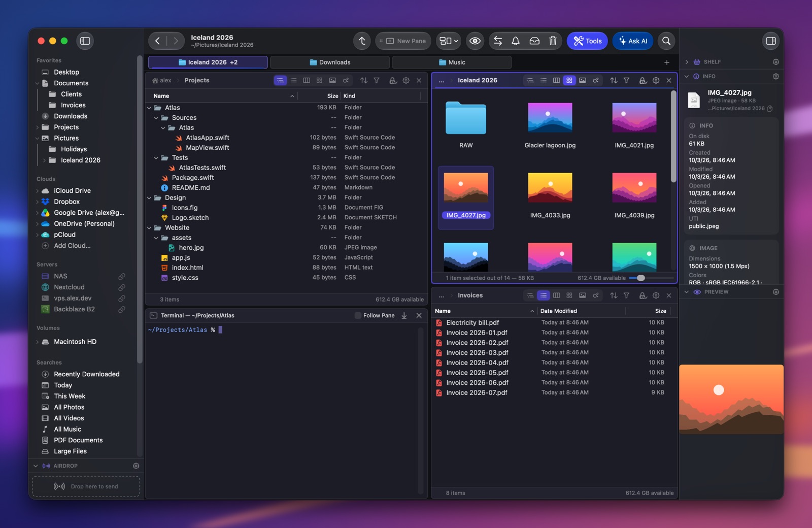Image resolution: width=812 pixels, height=528 pixels.
Task: Click Add Cloud… in the sidebar
Action: pyautogui.click(x=72, y=246)
